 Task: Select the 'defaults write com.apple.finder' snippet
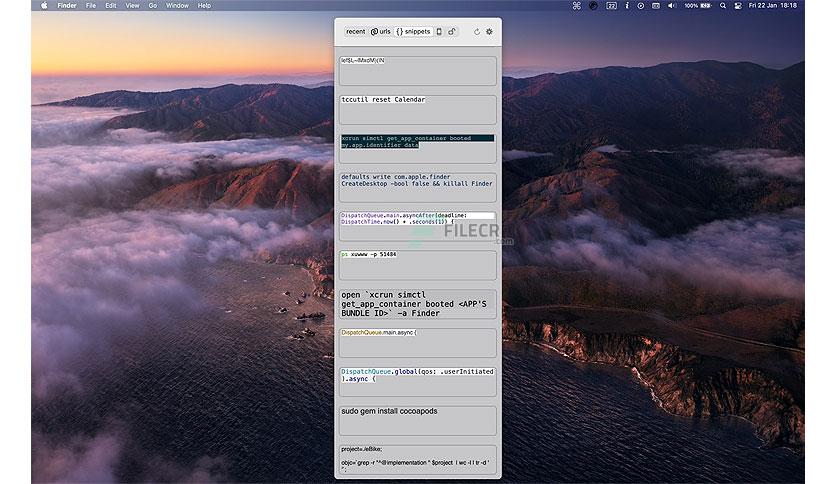point(417,187)
